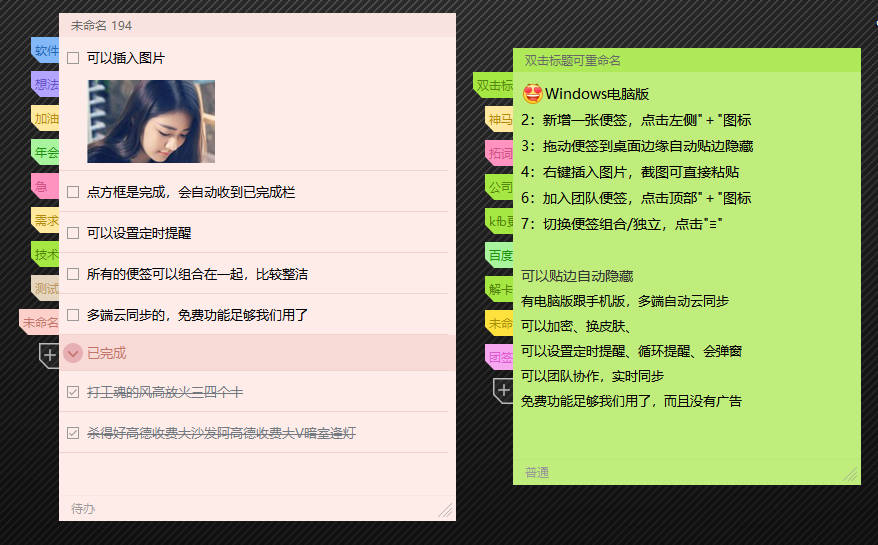Click the line 有电脑版跟手机版
This screenshot has width=878, height=545.
tap(625, 301)
